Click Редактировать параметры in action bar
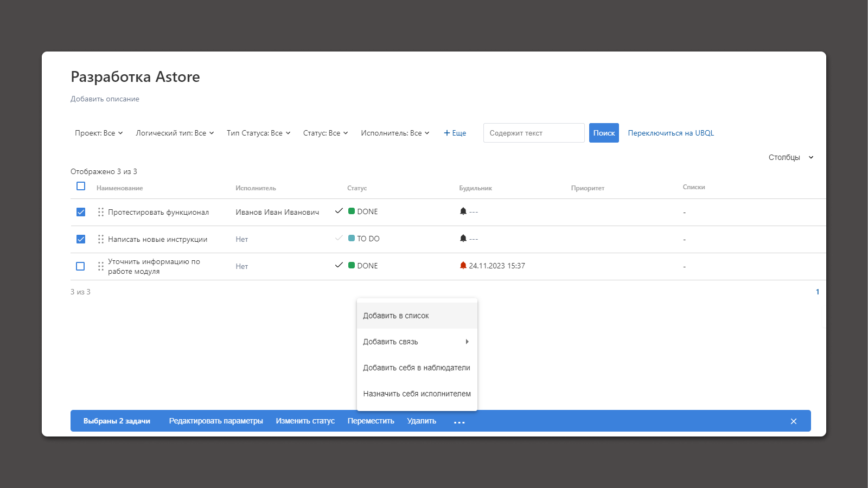Viewport: 868px width, 488px height. 216,421
